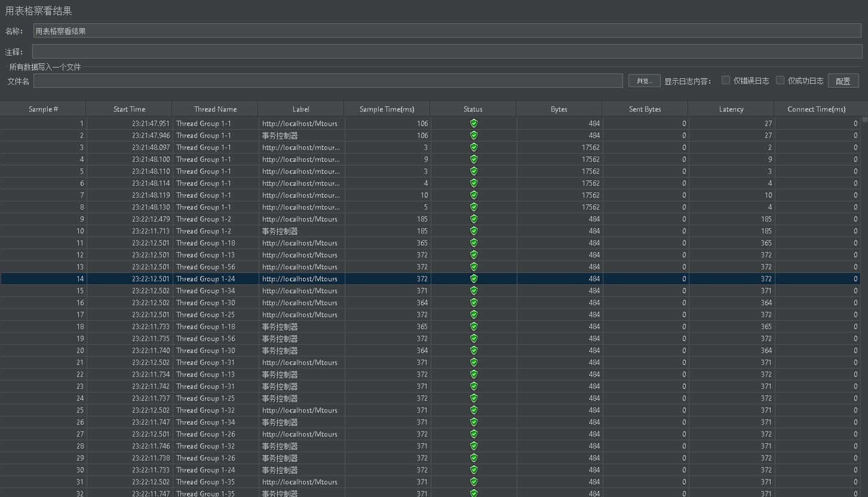Click 事务控制器 label in sample 2 row
This screenshot has height=497, width=868.
point(280,136)
